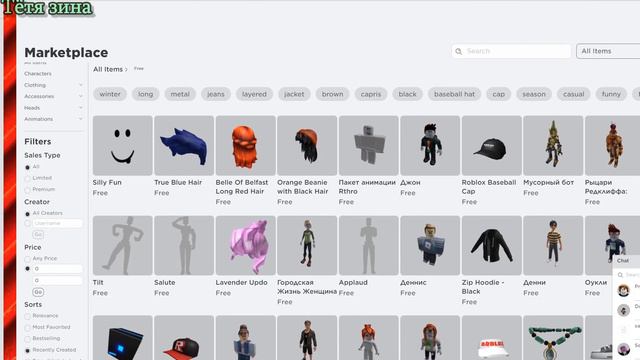
Task: Click the True Blue Hair title link
Action: coord(178,182)
